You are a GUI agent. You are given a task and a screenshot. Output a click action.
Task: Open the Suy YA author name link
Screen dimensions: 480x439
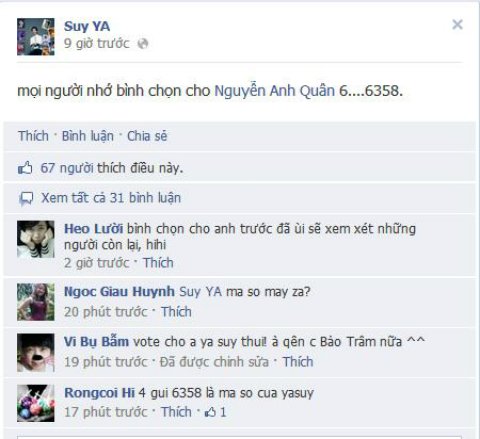(87, 26)
